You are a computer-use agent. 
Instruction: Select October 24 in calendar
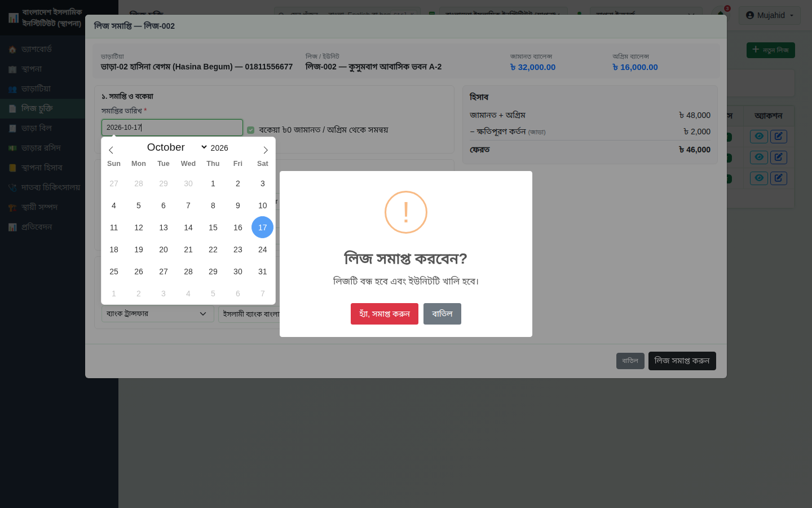click(263, 249)
